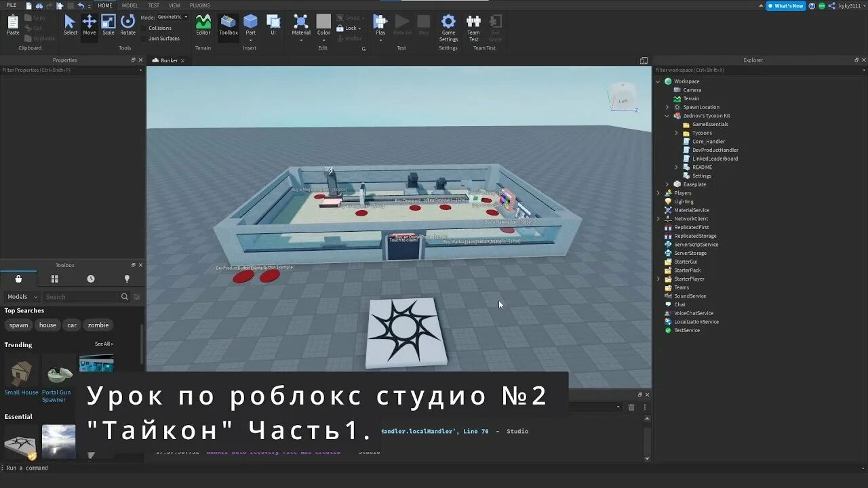Click the spawn search suggestion
This screenshot has height=488, width=868.
tap(19, 325)
